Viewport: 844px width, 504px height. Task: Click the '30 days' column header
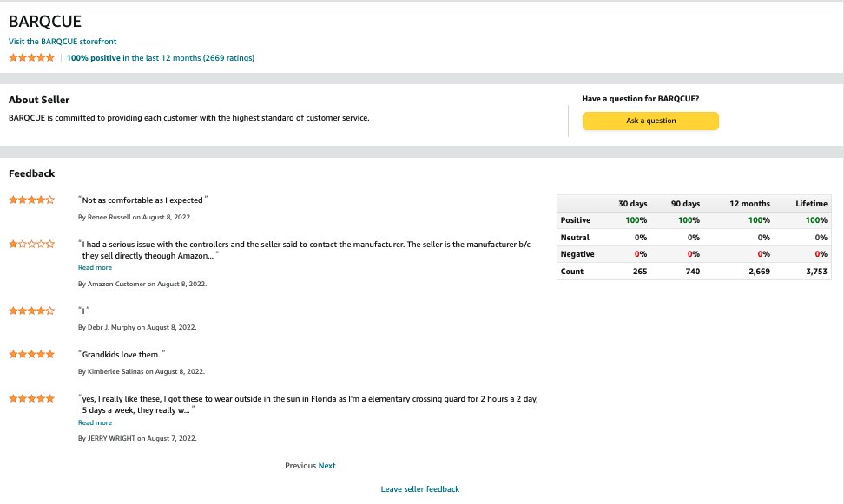point(632,203)
